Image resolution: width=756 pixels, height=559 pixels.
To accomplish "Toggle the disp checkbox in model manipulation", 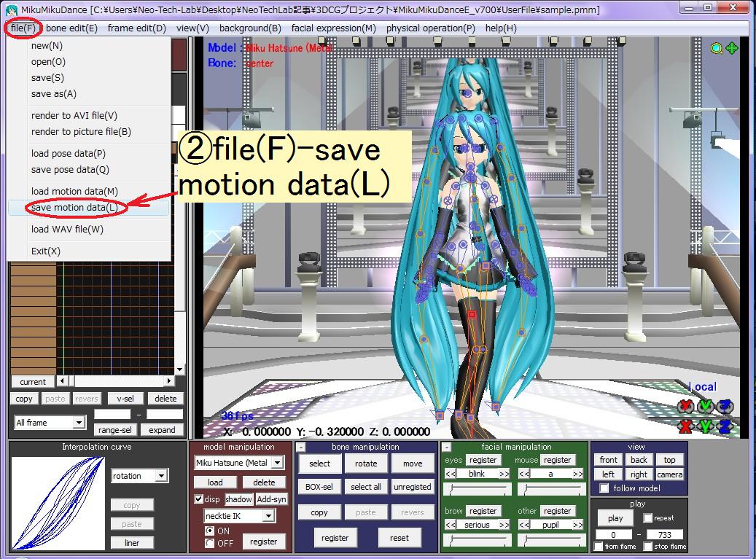I will [198, 499].
